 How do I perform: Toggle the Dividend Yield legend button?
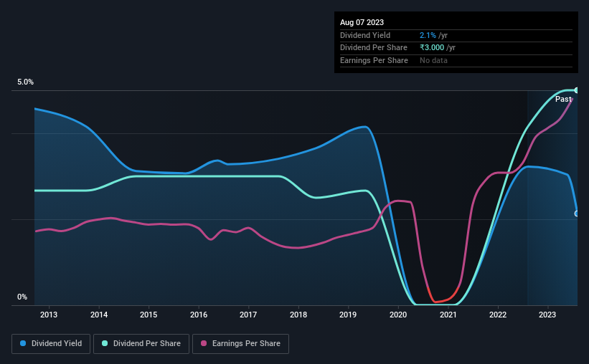pyautogui.click(x=51, y=344)
